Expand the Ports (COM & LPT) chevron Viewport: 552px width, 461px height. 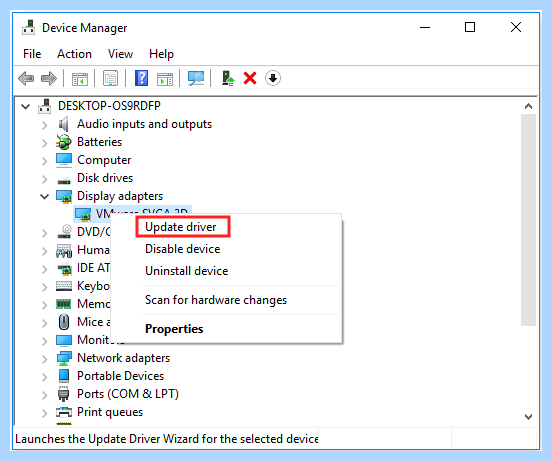pyautogui.click(x=44, y=395)
